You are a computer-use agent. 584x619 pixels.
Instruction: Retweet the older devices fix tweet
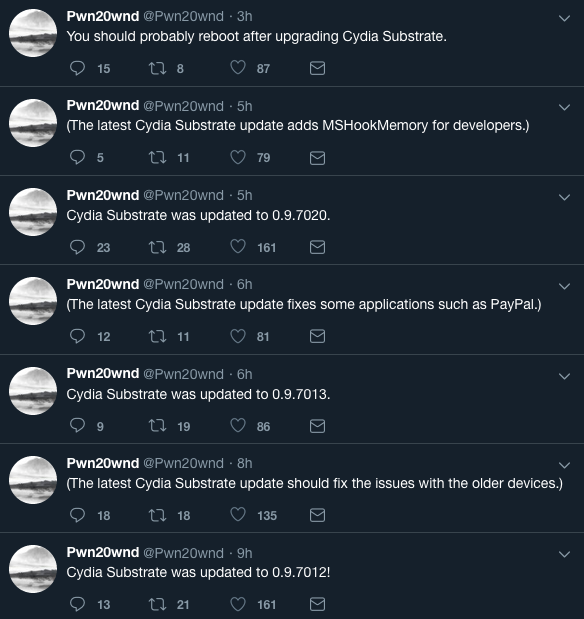(x=157, y=515)
